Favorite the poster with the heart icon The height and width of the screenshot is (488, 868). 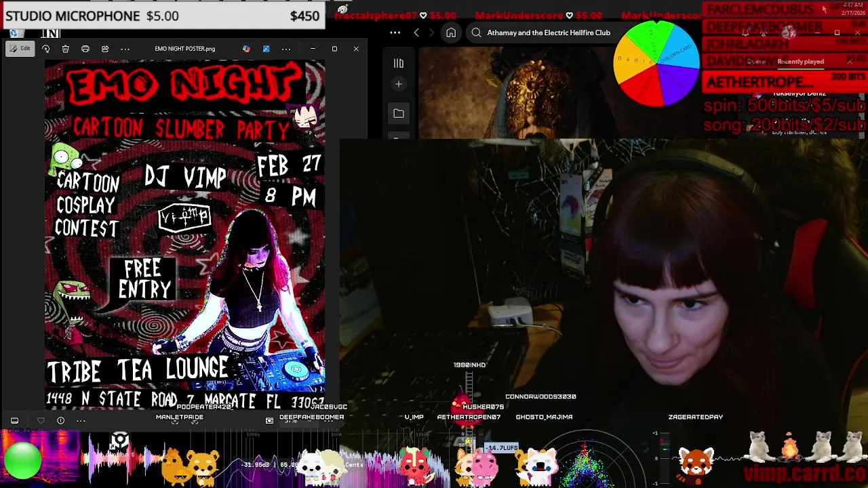point(41,421)
